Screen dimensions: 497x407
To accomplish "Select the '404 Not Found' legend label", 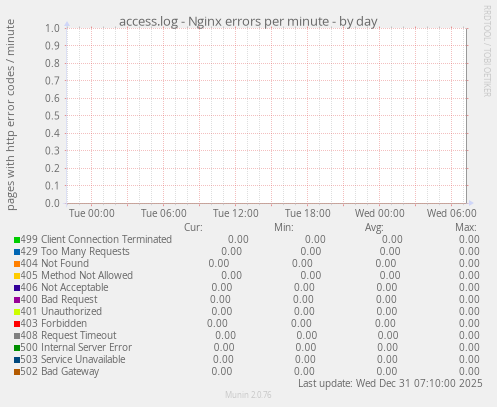I will (55, 263).
